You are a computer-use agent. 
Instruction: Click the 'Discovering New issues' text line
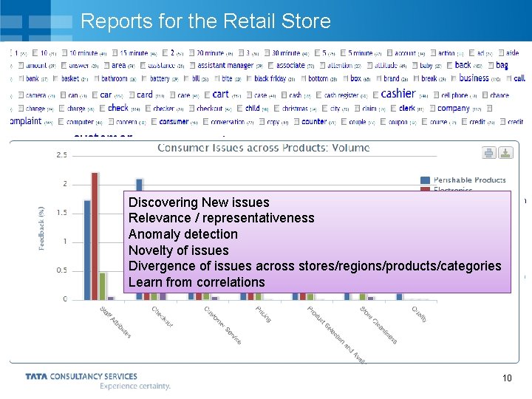[199, 202]
